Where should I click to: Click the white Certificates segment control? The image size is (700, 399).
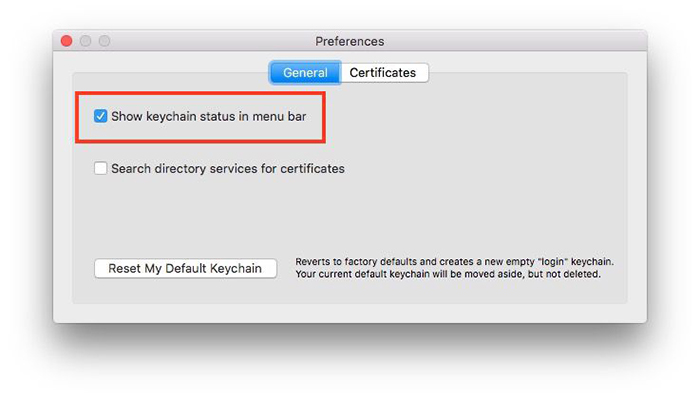tap(383, 72)
